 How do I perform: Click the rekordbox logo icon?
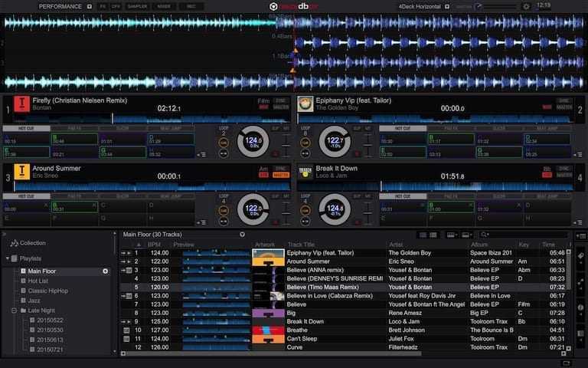tap(274, 6)
